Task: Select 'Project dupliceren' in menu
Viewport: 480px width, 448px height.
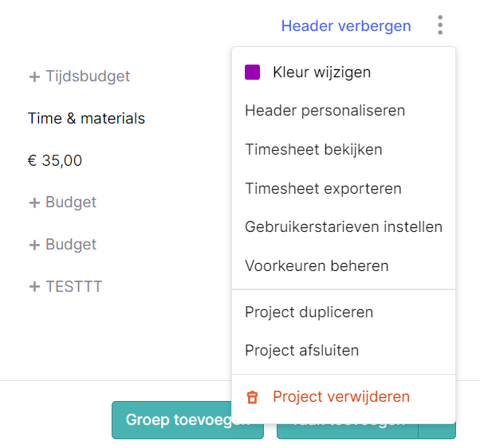Action: 344,312
